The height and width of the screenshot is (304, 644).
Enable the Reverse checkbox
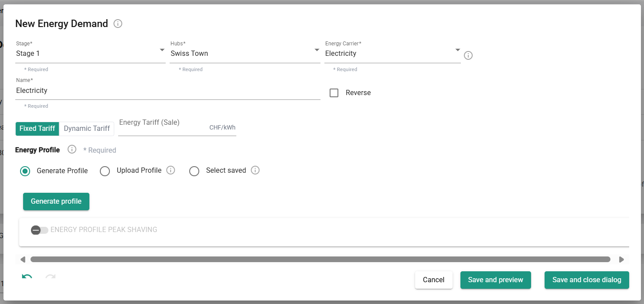[334, 93]
